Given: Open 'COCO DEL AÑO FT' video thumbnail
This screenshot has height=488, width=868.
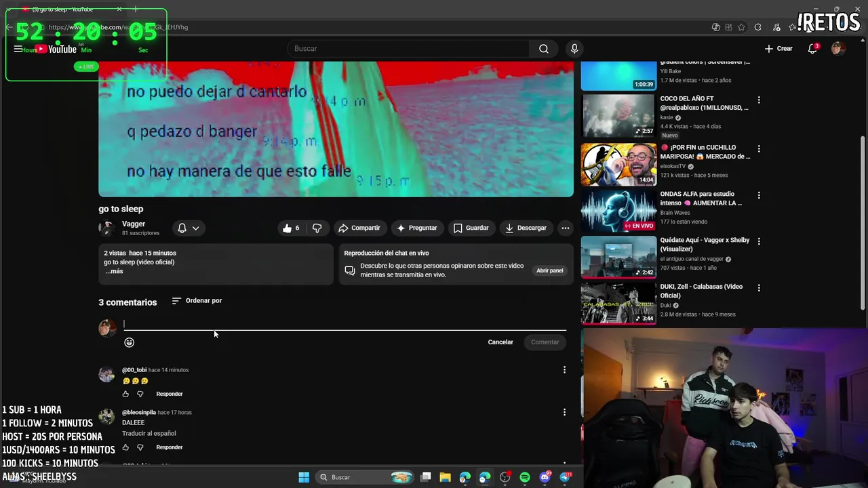Looking at the screenshot, I should pos(618,116).
